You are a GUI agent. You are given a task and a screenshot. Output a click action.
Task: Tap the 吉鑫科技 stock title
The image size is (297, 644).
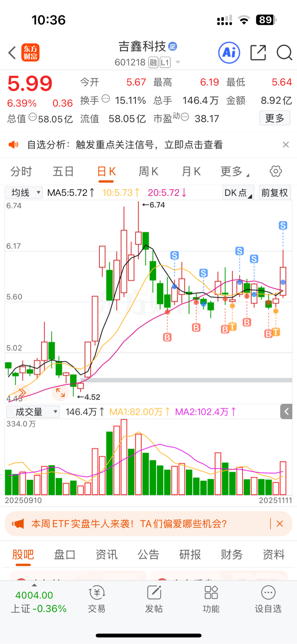[x=142, y=46]
